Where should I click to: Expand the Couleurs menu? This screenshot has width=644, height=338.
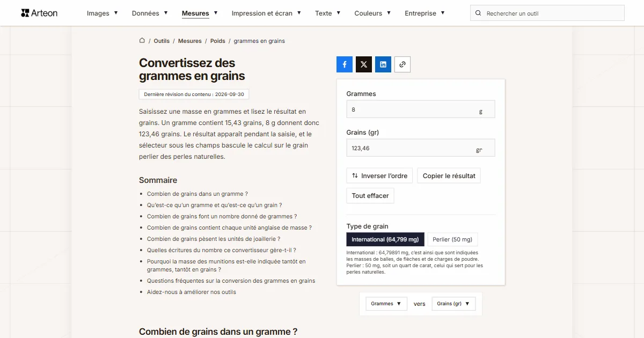372,13
